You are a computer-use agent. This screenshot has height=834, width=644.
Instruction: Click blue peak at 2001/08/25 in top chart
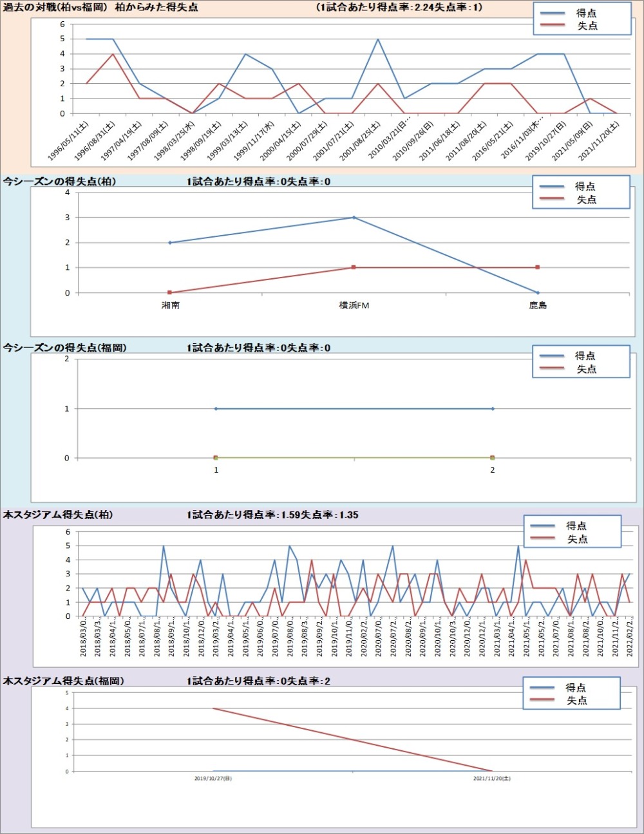378,39
